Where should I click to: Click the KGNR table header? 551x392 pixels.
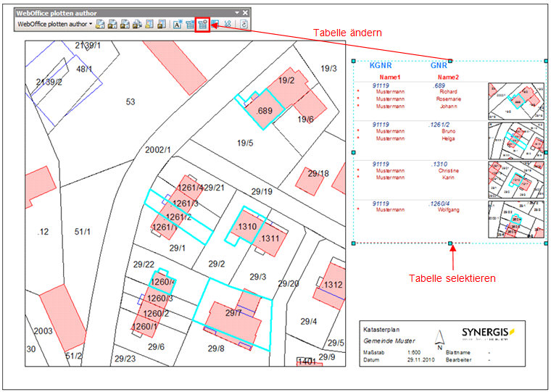pyautogui.click(x=381, y=65)
